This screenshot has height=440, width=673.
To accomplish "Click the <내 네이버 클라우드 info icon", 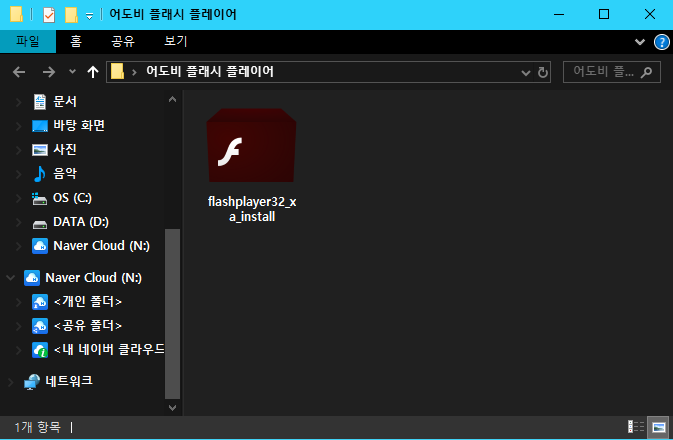I will pyautogui.click(x=40, y=350).
